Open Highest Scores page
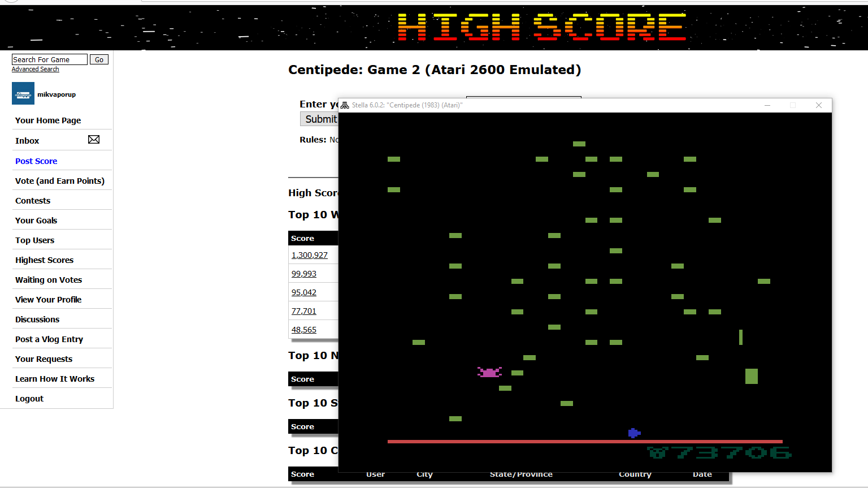This screenshot has height=488, width=868. 45,260
